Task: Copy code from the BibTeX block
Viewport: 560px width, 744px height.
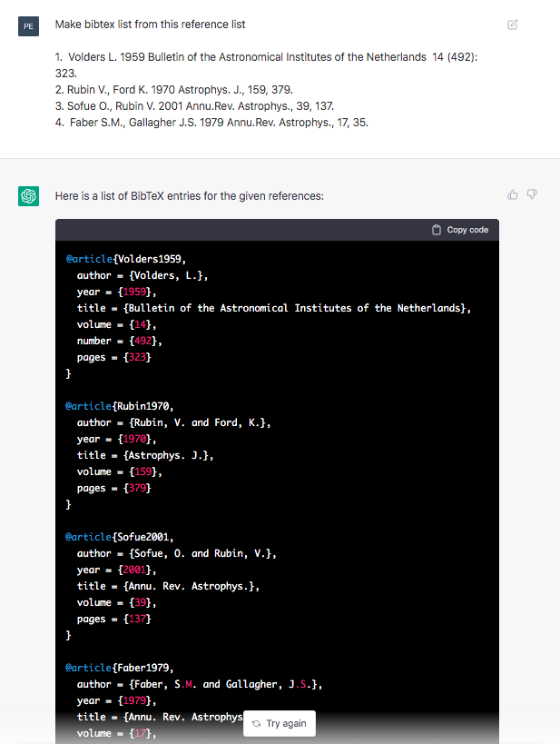Action: 460,230
